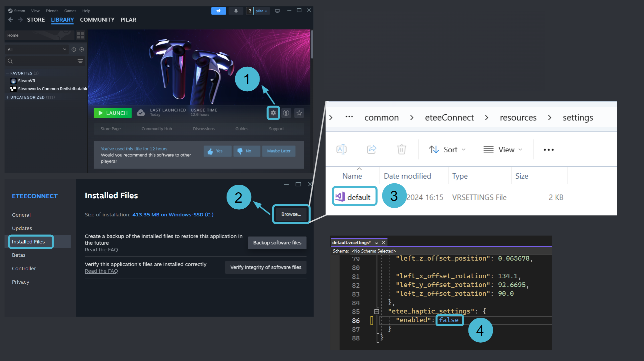Select the default VRSETTINGS file
Viewport: 644px width, 361px height.
354,197
